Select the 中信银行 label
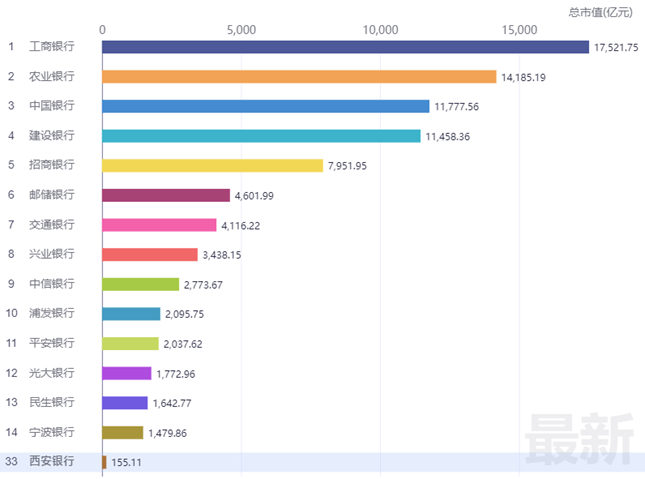This screenshot has height=479, width=645. click(x=51, y=284)
